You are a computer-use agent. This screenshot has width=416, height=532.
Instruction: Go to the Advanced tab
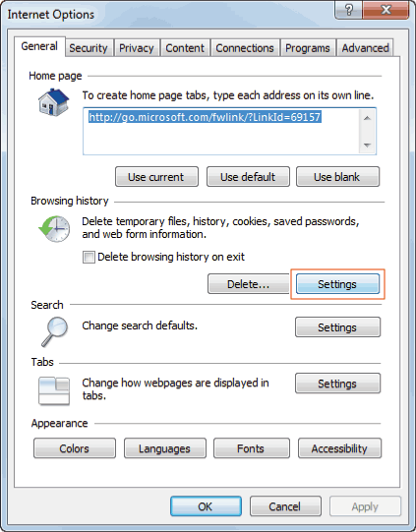(365, 48)
